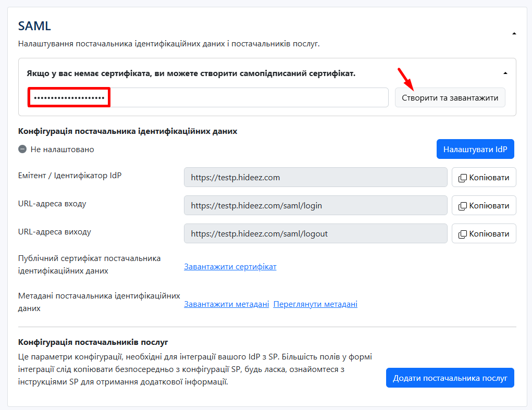The width and height of the screenshot is (532, 410).
Task: Click the login URL address field
Action: tap(315, 205)
